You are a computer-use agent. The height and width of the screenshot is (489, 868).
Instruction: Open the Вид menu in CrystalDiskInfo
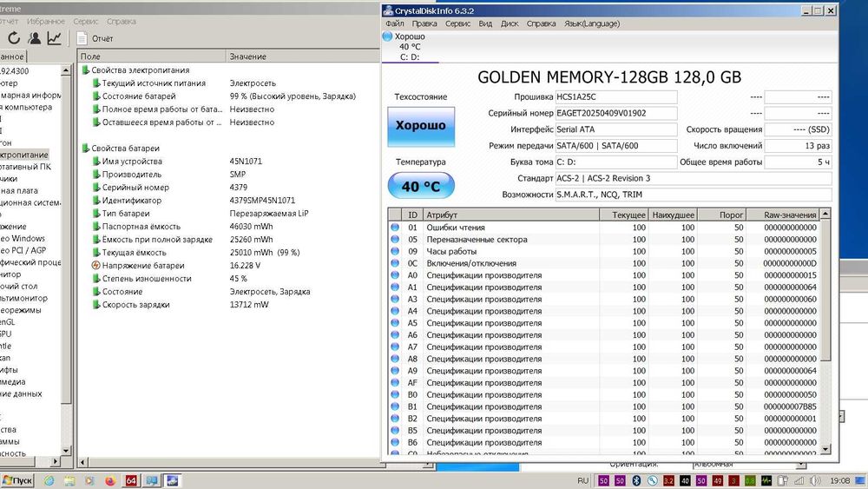coord(485,23)
